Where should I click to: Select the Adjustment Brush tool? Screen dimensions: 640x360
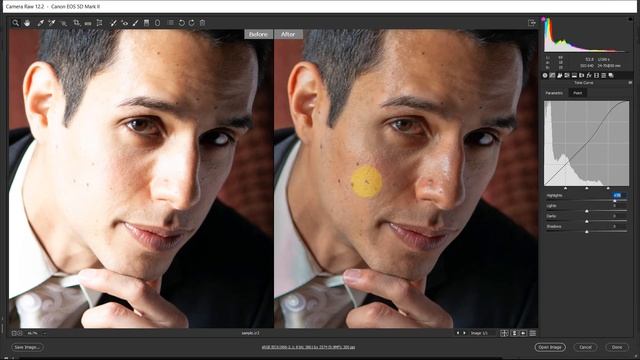click(136, 23)
